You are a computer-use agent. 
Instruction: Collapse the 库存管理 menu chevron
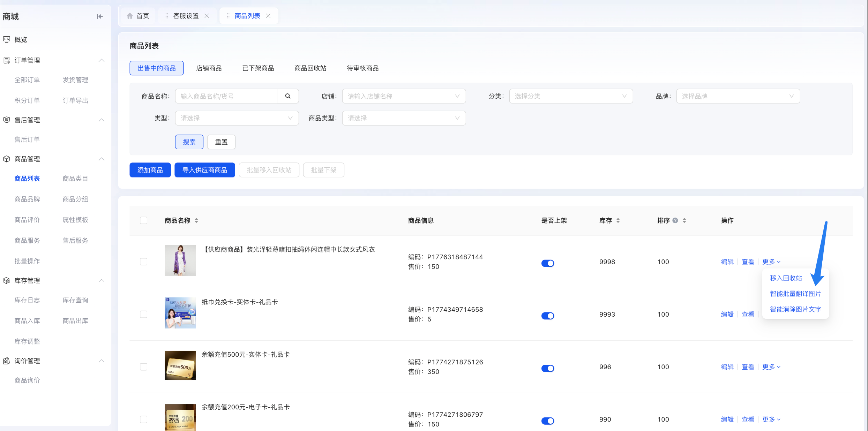point(102,281)
